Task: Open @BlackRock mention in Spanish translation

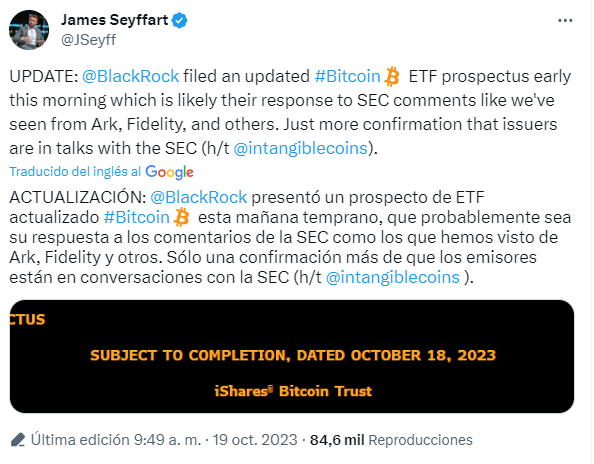Action: click(199, 197)
